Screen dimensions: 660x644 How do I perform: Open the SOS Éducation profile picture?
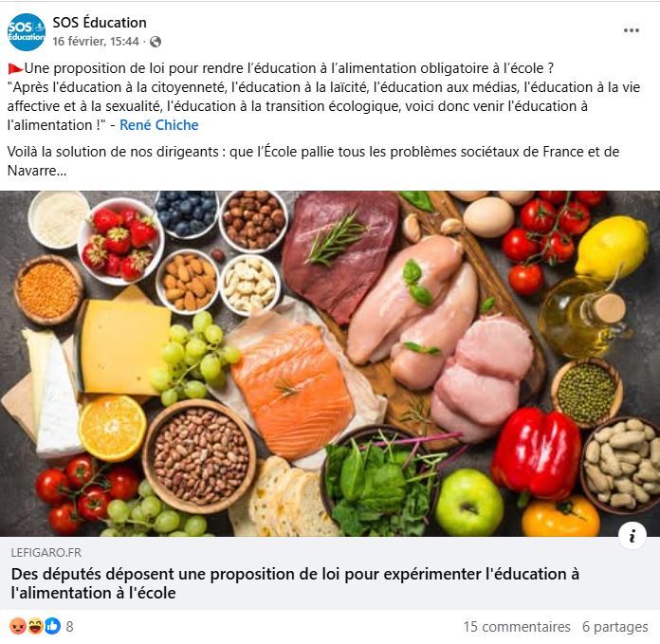pos(27,32)
